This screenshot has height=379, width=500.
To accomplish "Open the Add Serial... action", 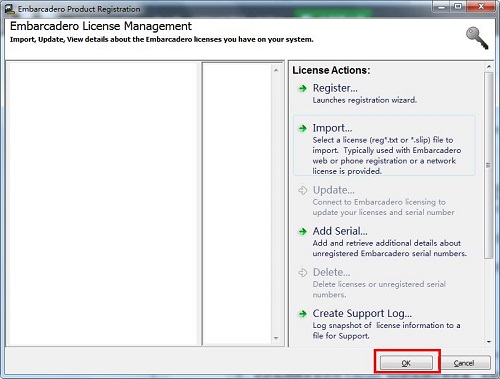I will [x=340, y=231].
